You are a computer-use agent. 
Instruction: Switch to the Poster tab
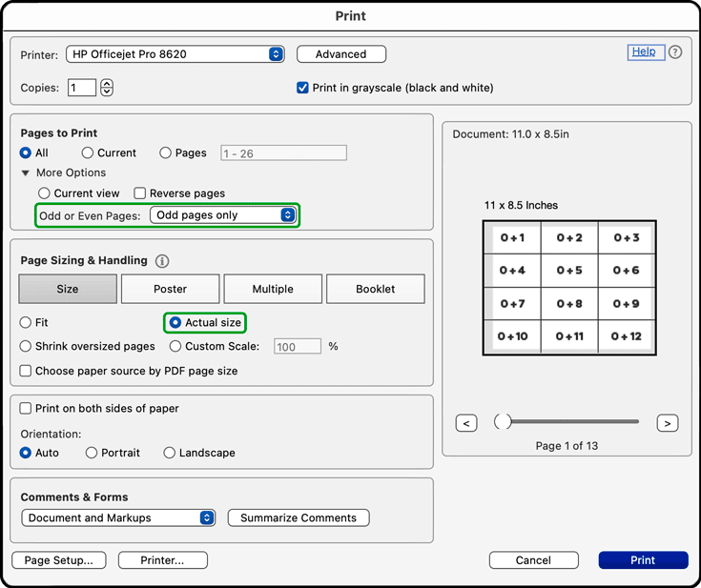171,289
